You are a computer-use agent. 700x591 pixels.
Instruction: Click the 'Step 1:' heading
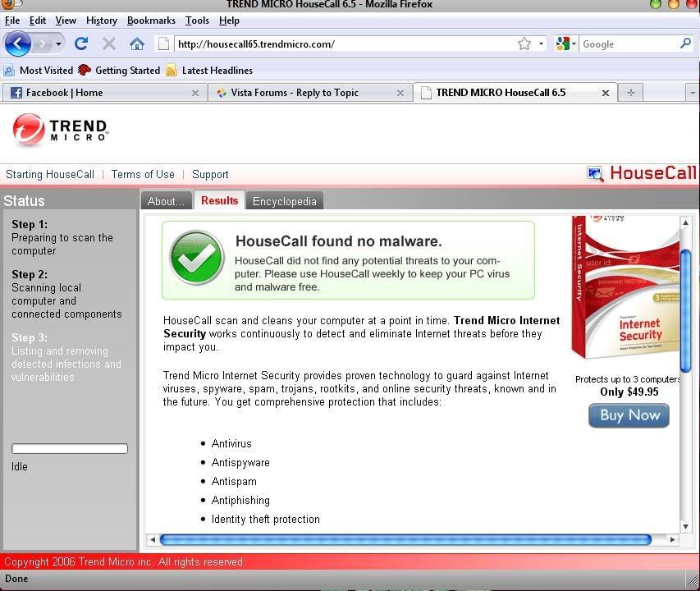pos(30,224)
